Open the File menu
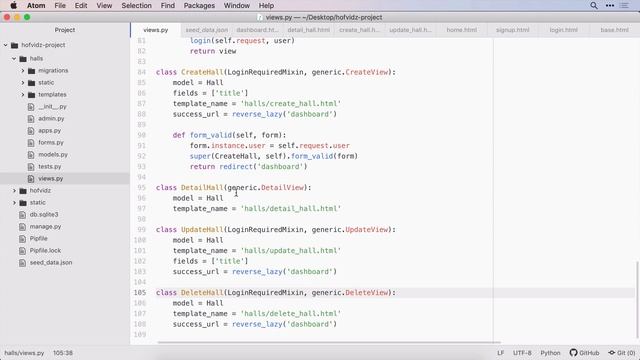The height and width of the screenshot is (360, 640). pyautogui.click(x=60, y=5)
